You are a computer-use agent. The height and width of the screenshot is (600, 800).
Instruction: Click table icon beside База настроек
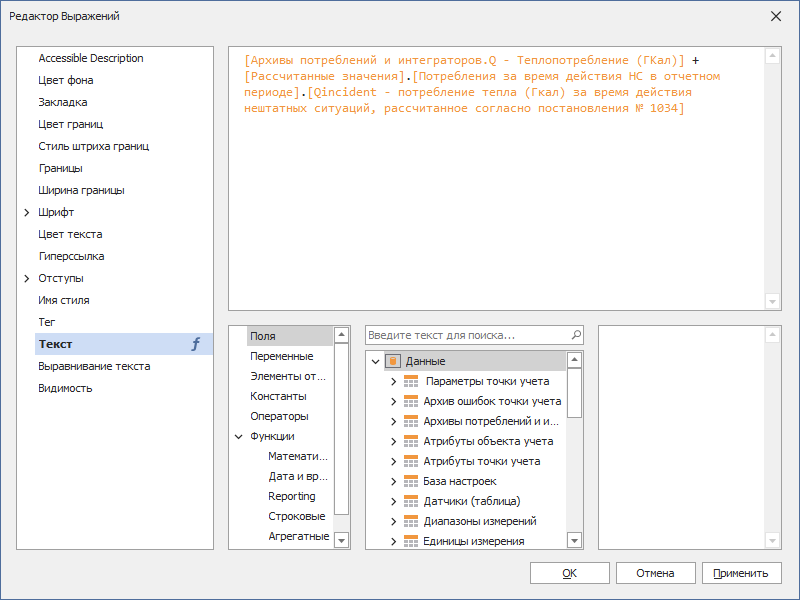[411, 481]
